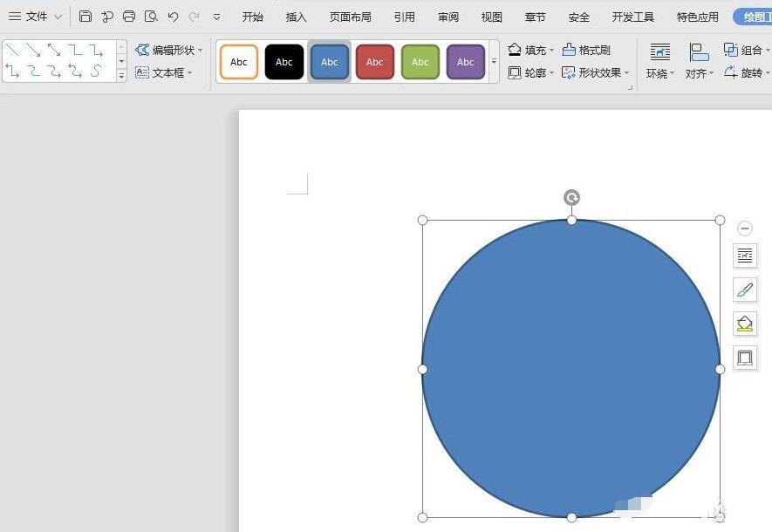Click the floating shape fill bucket icon

click(x=745, y=324)
